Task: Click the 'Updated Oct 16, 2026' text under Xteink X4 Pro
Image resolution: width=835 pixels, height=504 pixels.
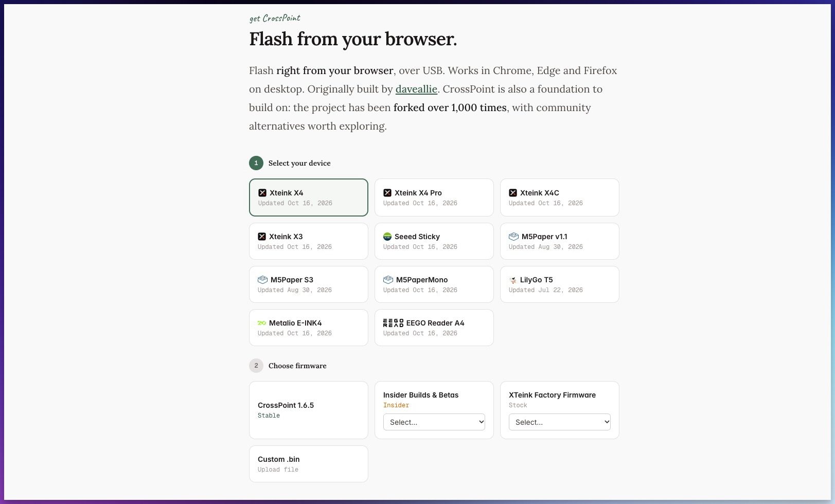Action: 420,203
